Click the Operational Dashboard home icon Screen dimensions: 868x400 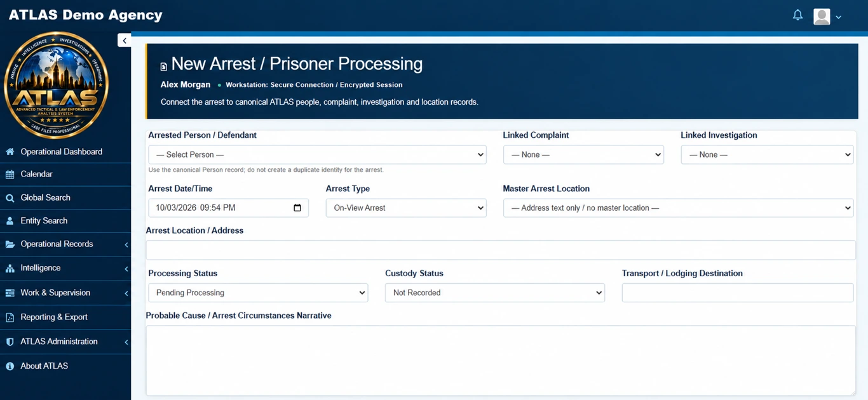[10, 152]
